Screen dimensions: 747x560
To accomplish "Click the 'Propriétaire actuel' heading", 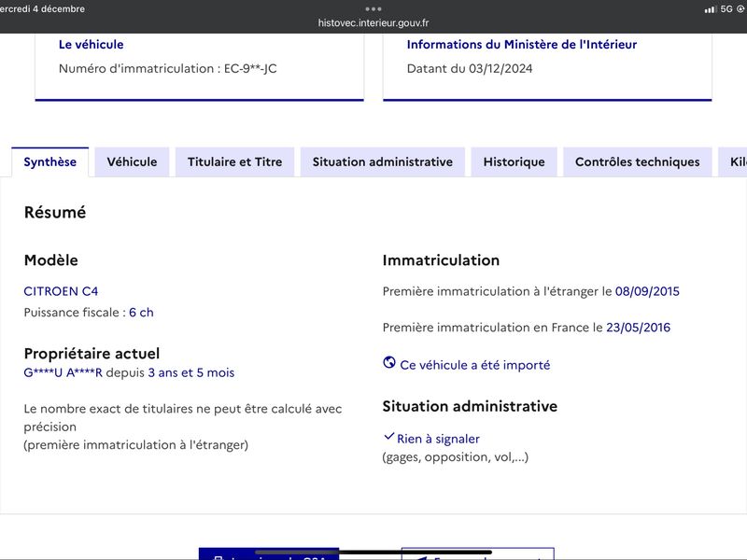I will coord(92,354).
